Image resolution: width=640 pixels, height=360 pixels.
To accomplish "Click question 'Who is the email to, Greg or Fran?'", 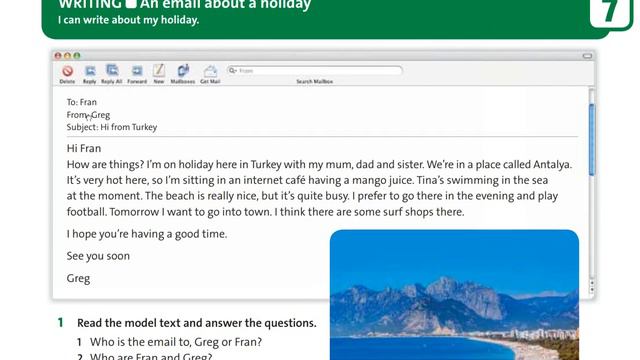I will pos(176,342).
